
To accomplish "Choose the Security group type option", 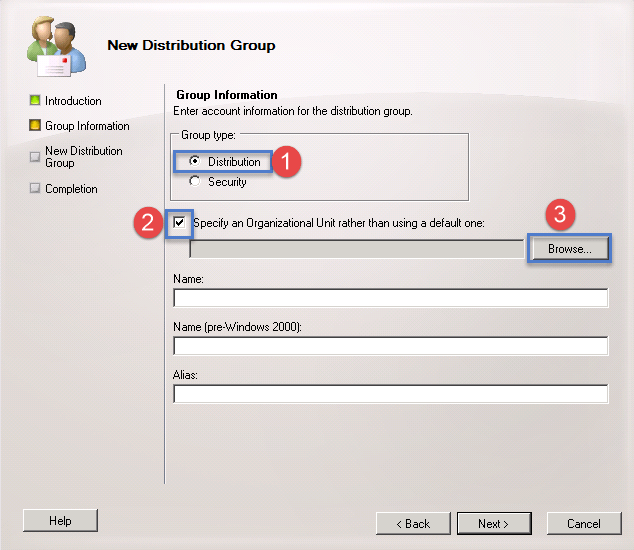I will tap(194, 182).
